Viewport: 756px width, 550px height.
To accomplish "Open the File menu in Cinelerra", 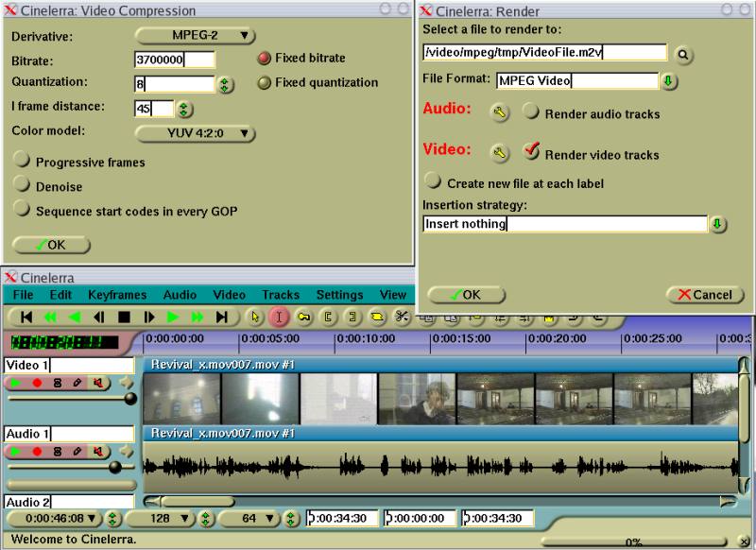I will click(23, 295).
